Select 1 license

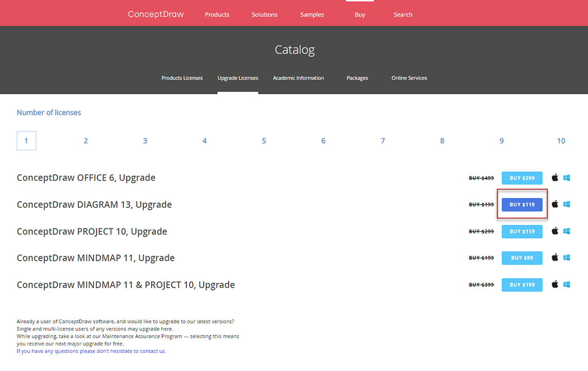click(26, 141)
